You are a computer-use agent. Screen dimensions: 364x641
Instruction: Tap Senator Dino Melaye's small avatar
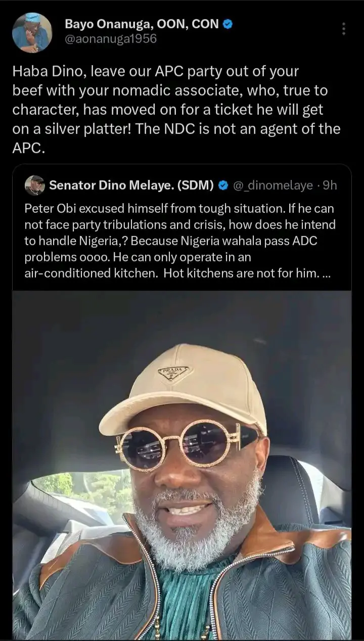[34, 186]
